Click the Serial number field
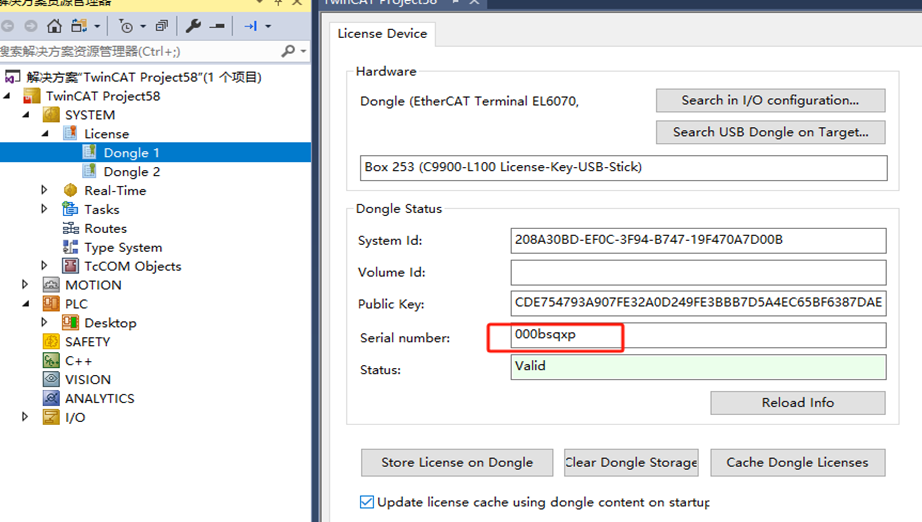The width and height of the screenshot is (922, 522). [698, 335]
